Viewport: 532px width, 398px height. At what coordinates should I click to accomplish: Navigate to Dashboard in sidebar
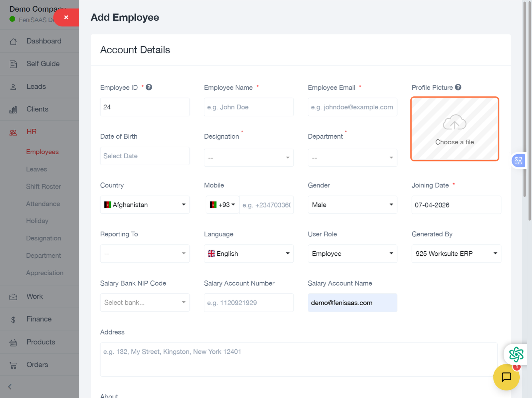[44, 41]
